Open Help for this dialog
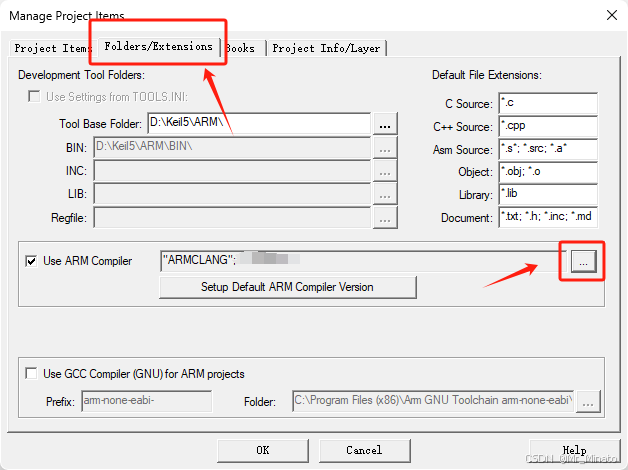 pos(575,450)
